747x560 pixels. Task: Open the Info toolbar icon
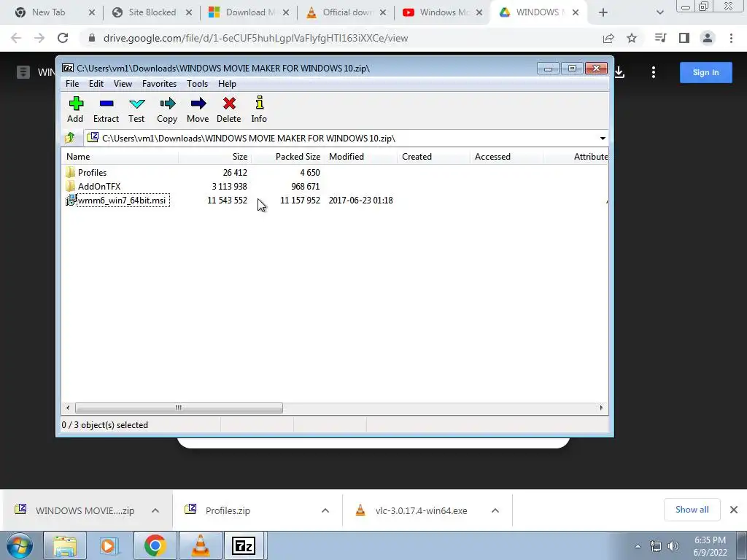(259, 109)
